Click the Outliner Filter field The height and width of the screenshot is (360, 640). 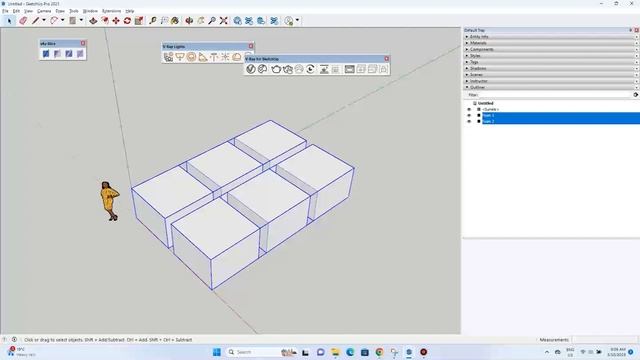pos(556,95)
